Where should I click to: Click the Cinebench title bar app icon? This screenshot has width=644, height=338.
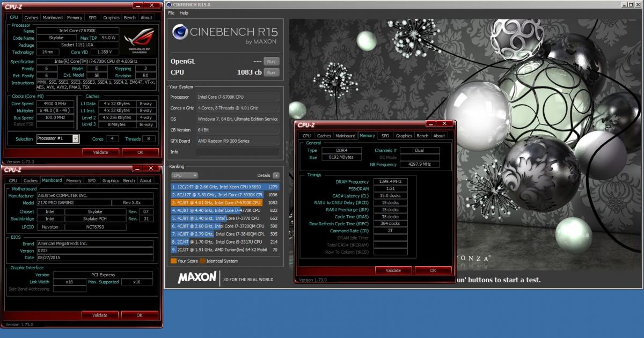point(169,5)
